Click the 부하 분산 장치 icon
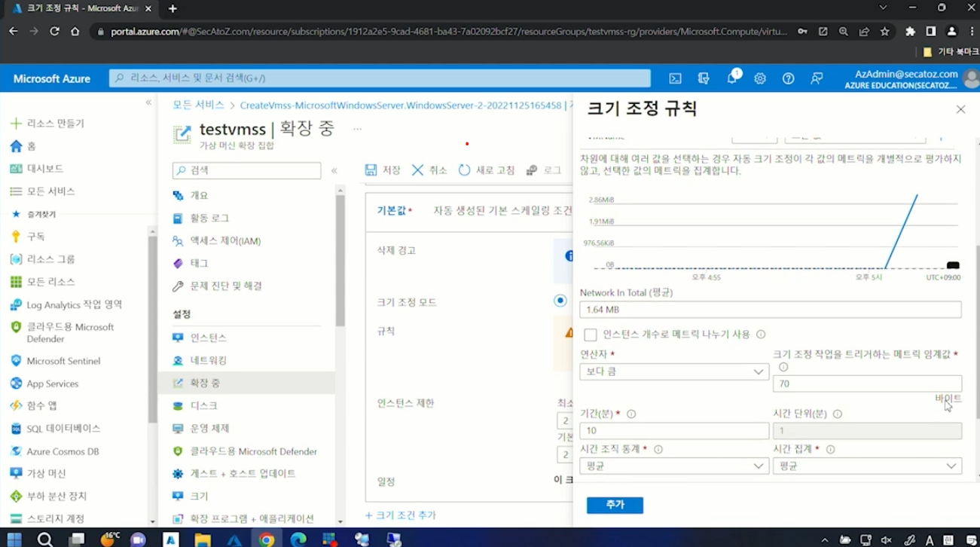The image size is (980, 547). [16, 496]
